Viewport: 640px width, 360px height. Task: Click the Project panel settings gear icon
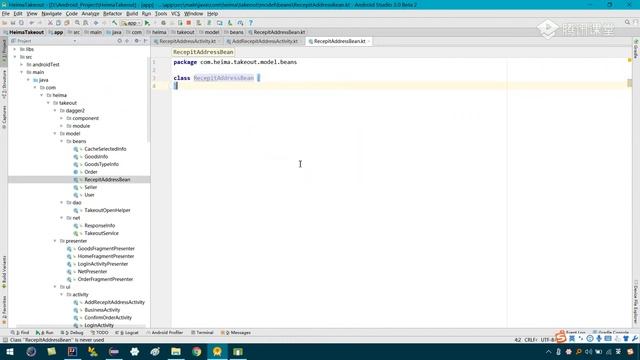point(137,41)
